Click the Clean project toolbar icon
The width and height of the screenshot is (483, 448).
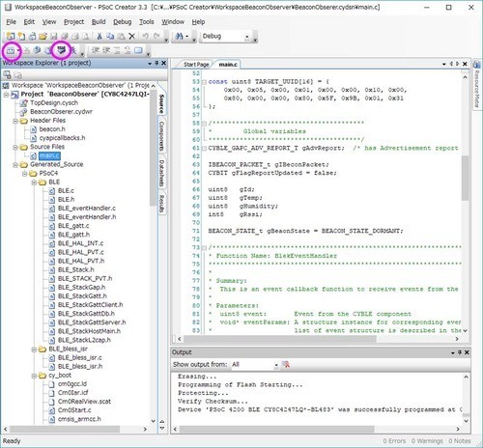click(x=27, y=50)
